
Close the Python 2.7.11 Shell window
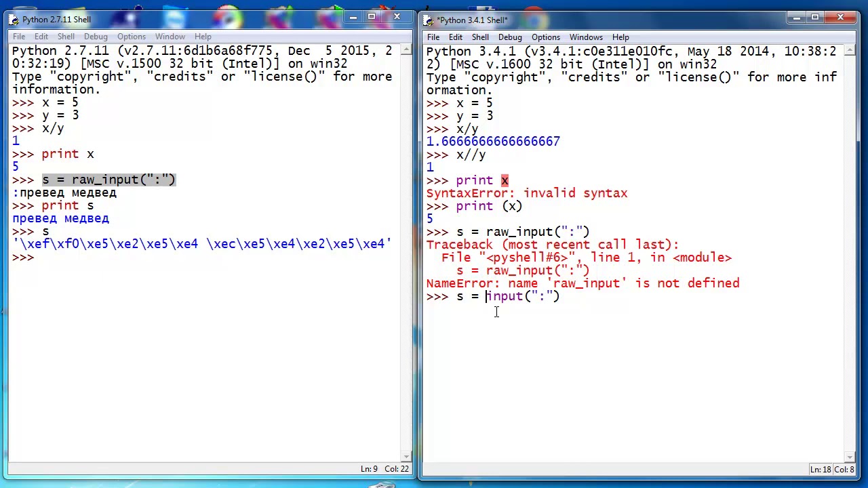point(396,17)
